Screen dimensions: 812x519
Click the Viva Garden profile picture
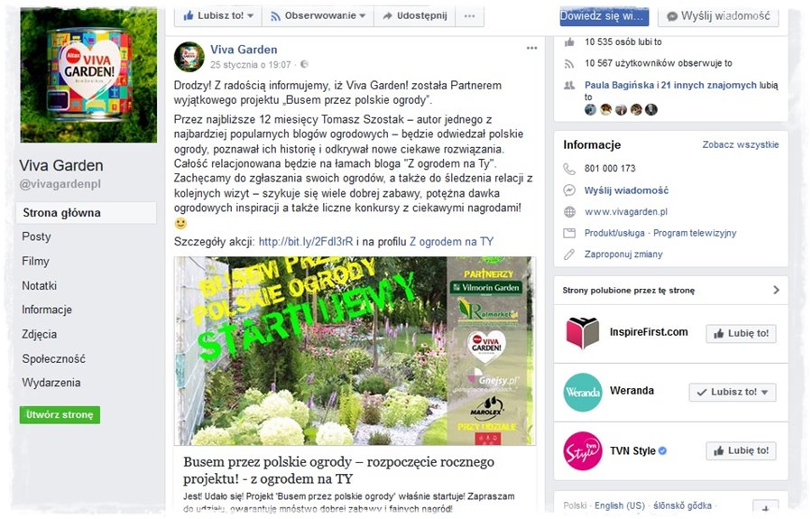tap(88, 75)
